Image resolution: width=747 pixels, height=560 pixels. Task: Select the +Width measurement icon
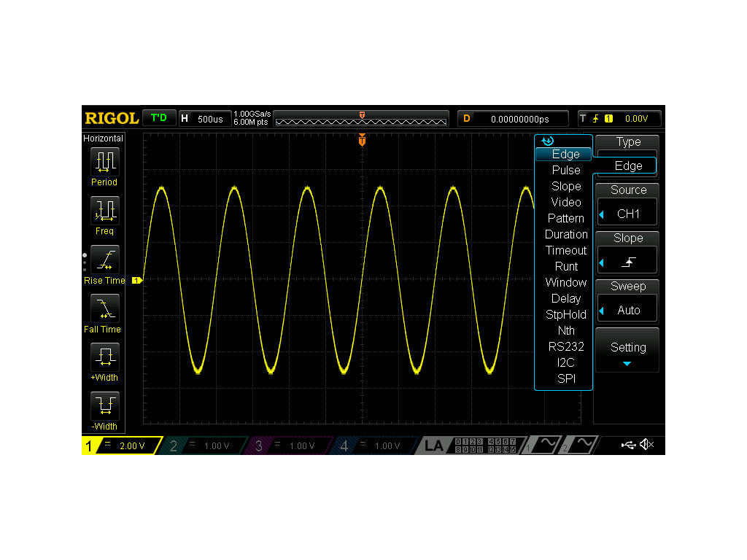[105, 356]
